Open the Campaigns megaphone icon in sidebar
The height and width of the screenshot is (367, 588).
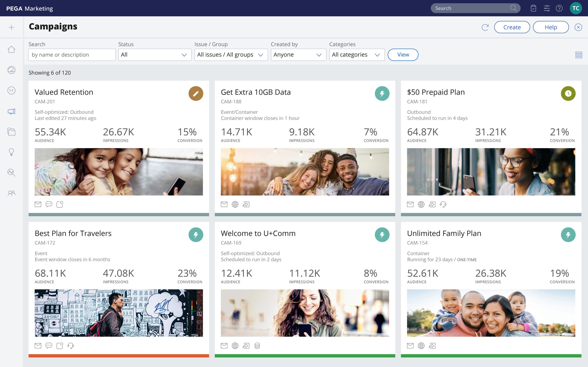[11, 111]
